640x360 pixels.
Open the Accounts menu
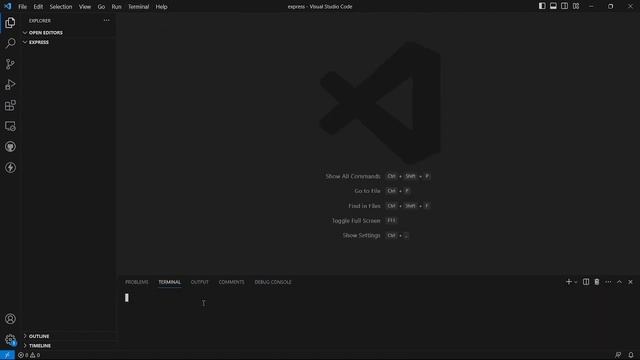pos(10,319)
